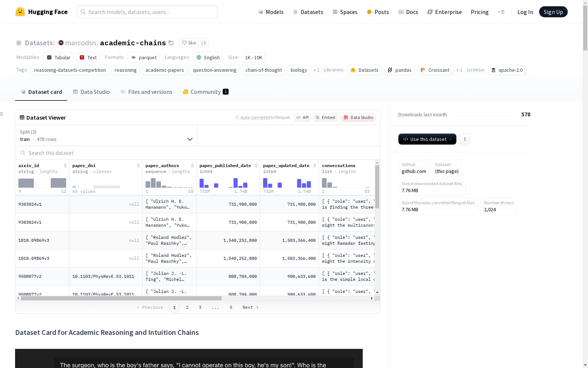This screenshot has height=368, width=588.
Task: Click the DOI cell 10.1103/PhysRevE.53.1011 in row 9508077v2
Action: click(x=106, y=276)
